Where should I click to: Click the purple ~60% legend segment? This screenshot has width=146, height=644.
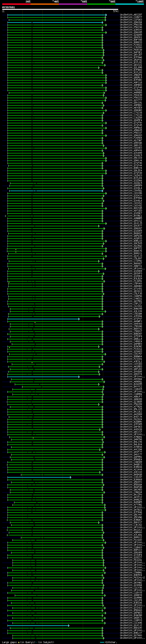point(73,4)
